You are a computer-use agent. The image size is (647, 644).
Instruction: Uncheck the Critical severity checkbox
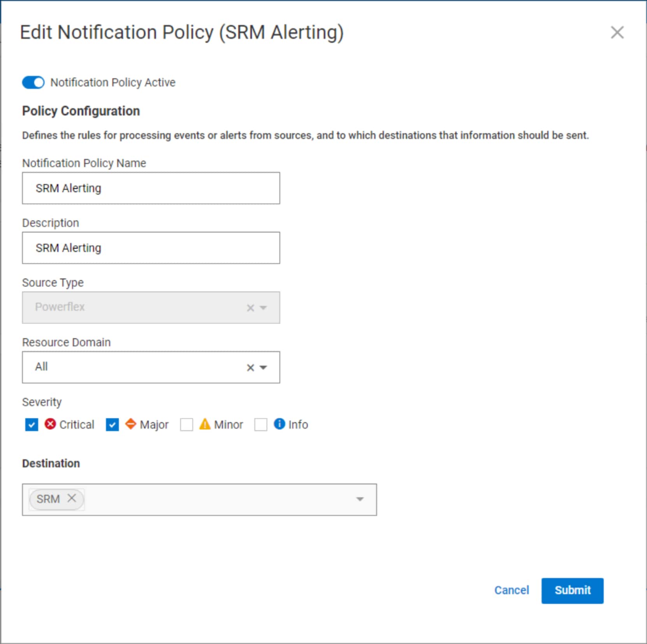click(32, 425)
